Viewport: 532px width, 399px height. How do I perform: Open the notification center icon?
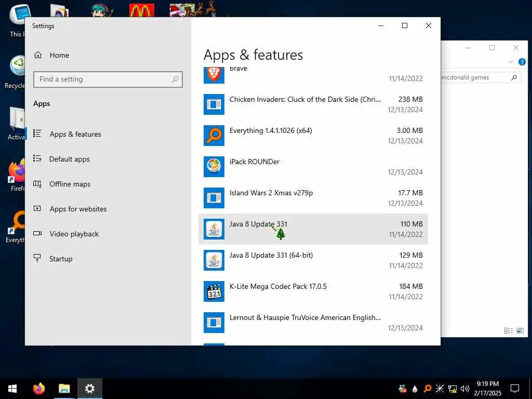[x=515, y=389]
